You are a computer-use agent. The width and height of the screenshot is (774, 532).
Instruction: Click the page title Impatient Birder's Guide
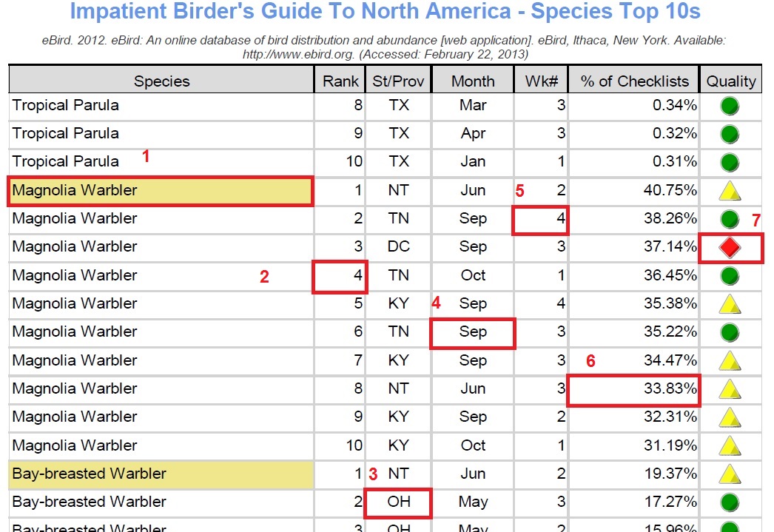[385, 11]
